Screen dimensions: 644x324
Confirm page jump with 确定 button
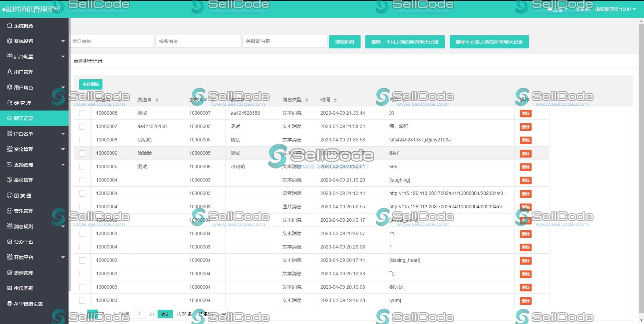click(x=165, y=314)
